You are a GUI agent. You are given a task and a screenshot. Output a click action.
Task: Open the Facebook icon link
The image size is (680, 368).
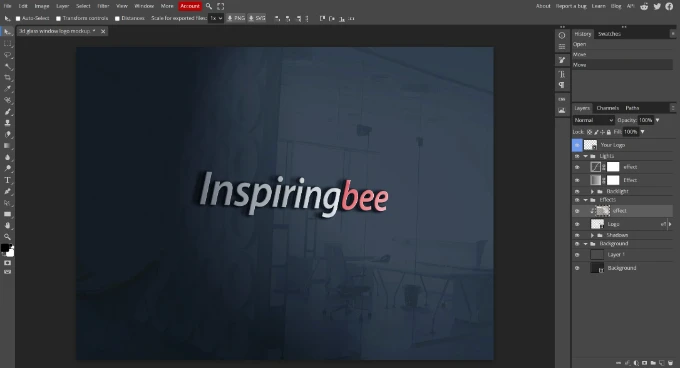pyautogui.click(x=670, y=6)
